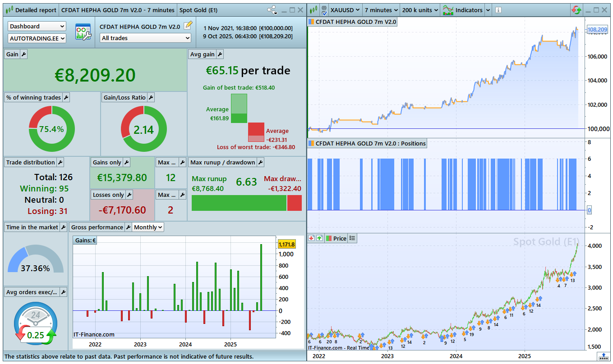
Task: Select the XAUUSD instrument menu
Action: tap(345, 10)
